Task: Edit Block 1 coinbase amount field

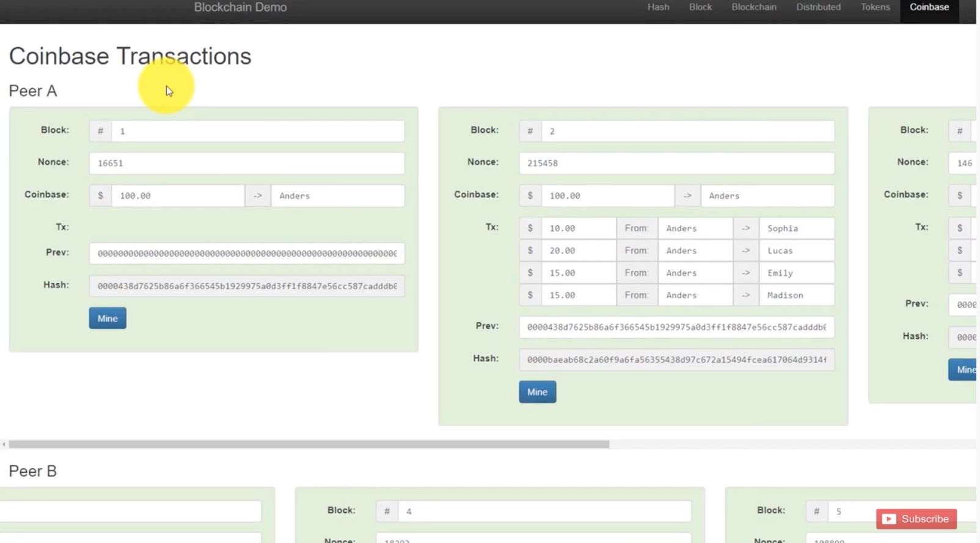Action: click(178, 196)
